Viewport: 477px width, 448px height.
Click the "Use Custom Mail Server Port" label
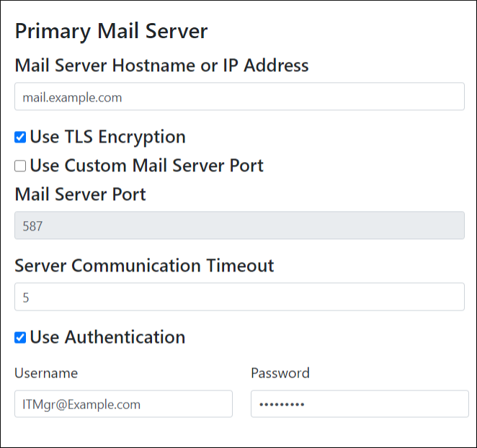click(146, 166)
